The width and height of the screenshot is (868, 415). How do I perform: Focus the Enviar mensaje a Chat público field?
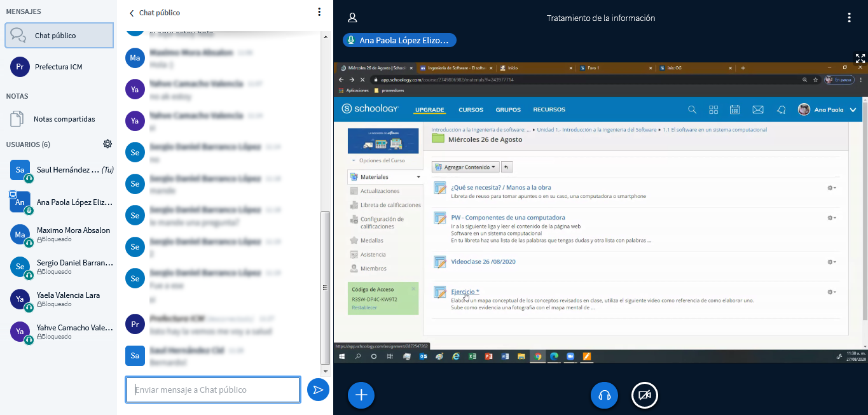tap(213, 390)
